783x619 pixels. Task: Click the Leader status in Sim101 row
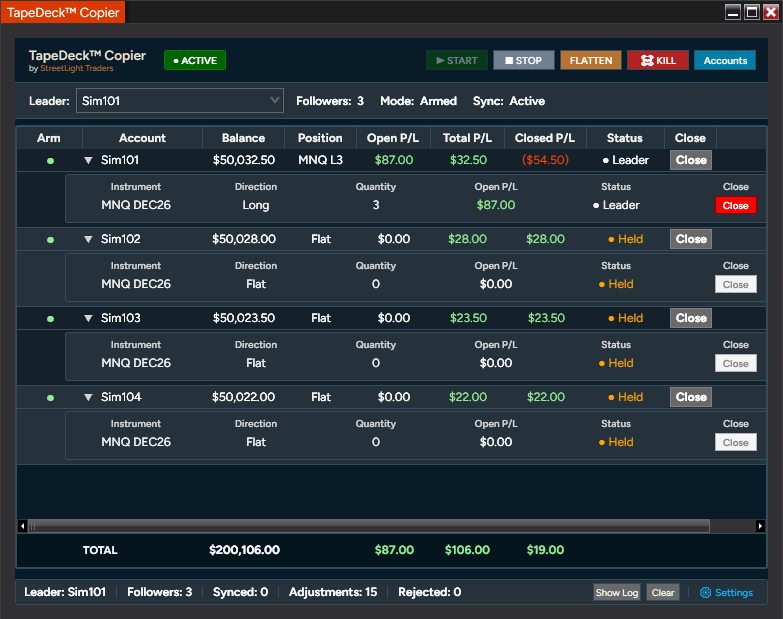click(x=626, y=160)
